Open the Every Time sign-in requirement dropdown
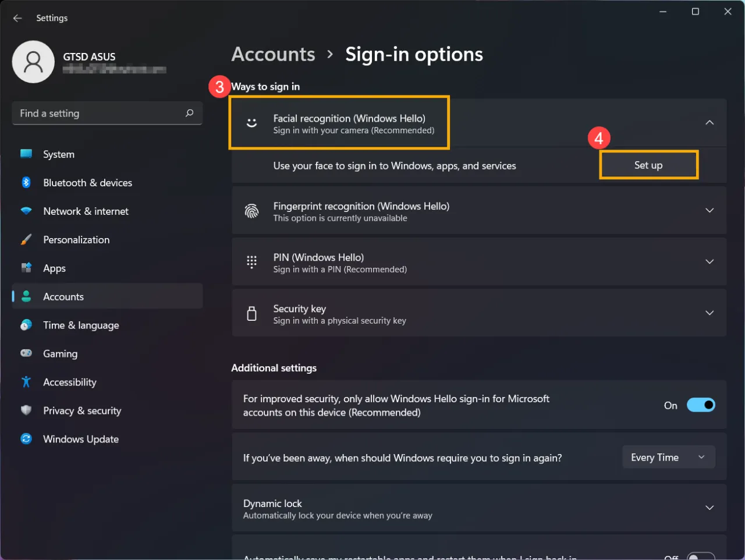The image size is (745, 560). click(x=668, y=457)
